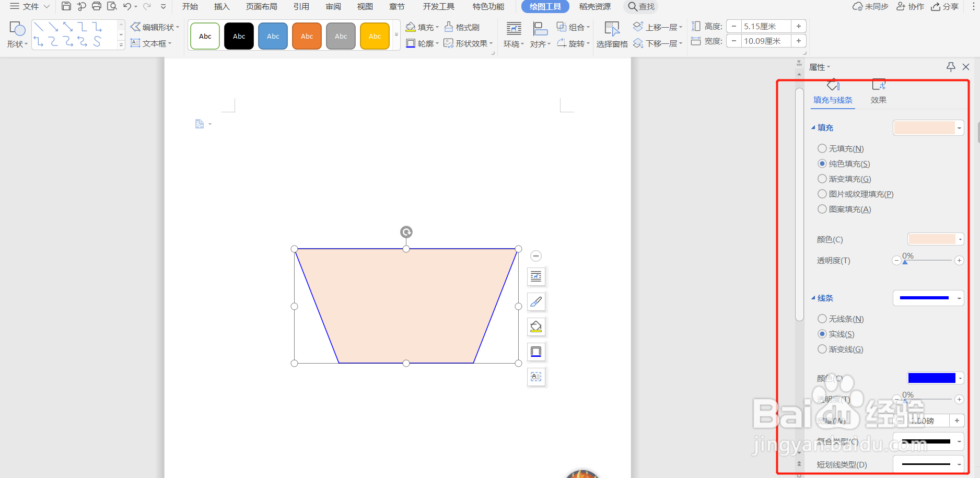Send shape backward (下移一层)

pos(658,43)
